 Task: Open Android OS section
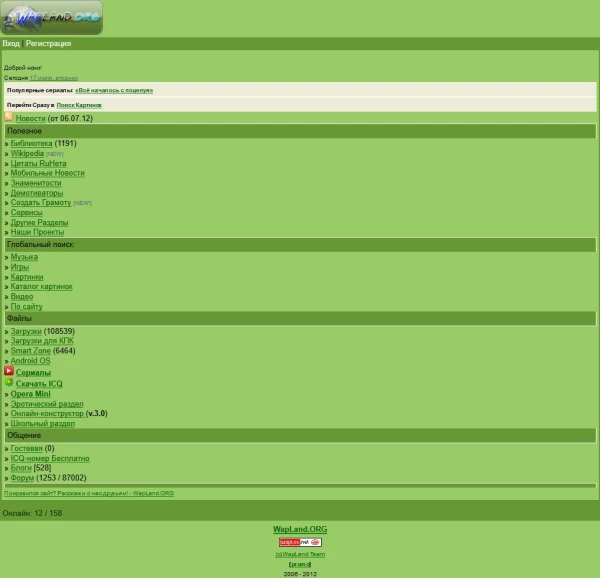(x=30, y=361)
